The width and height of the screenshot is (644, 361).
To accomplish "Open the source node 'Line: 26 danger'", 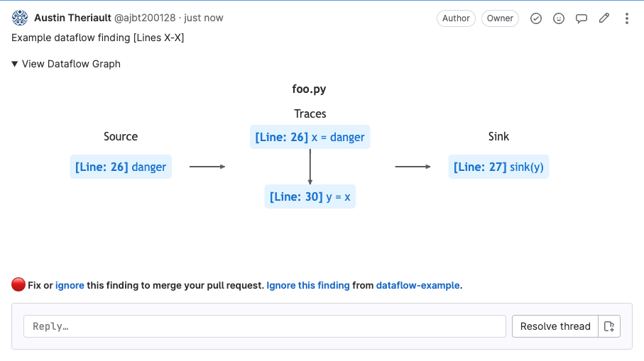I will (x=121, y=167).
